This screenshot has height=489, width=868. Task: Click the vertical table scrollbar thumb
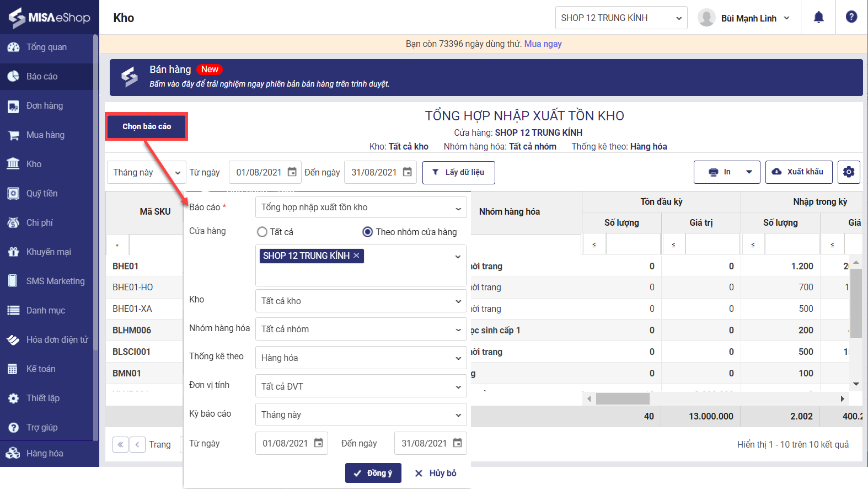pyautogui.click(x=856, y=303)
